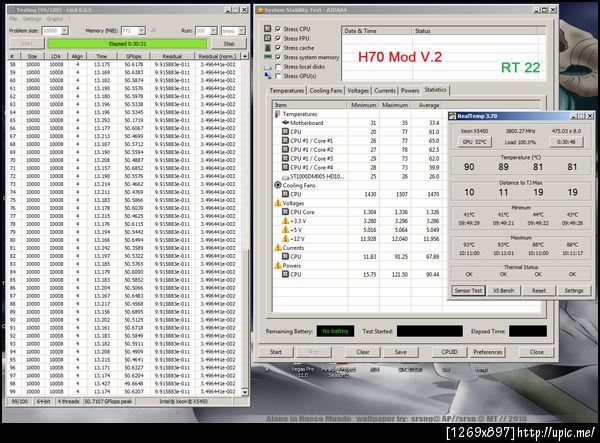Select the Statistics tab
600x443 pixels.
coord(435,90)
